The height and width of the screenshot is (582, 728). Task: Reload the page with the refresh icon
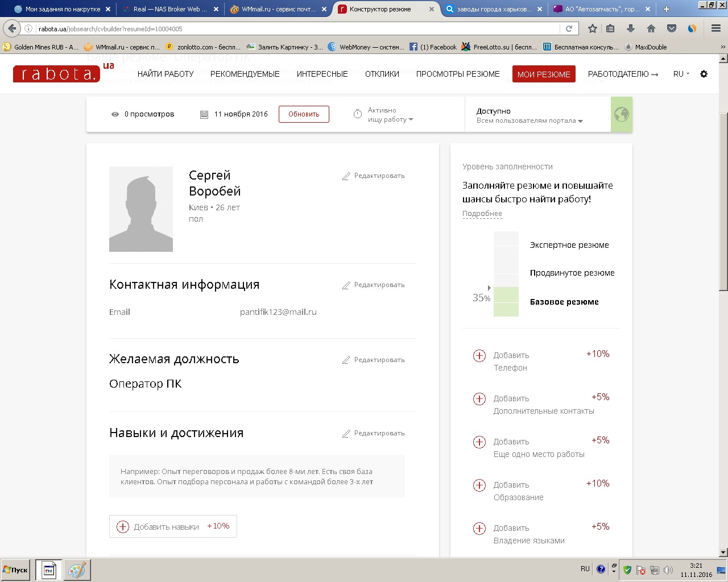click(x=569, y=28)
